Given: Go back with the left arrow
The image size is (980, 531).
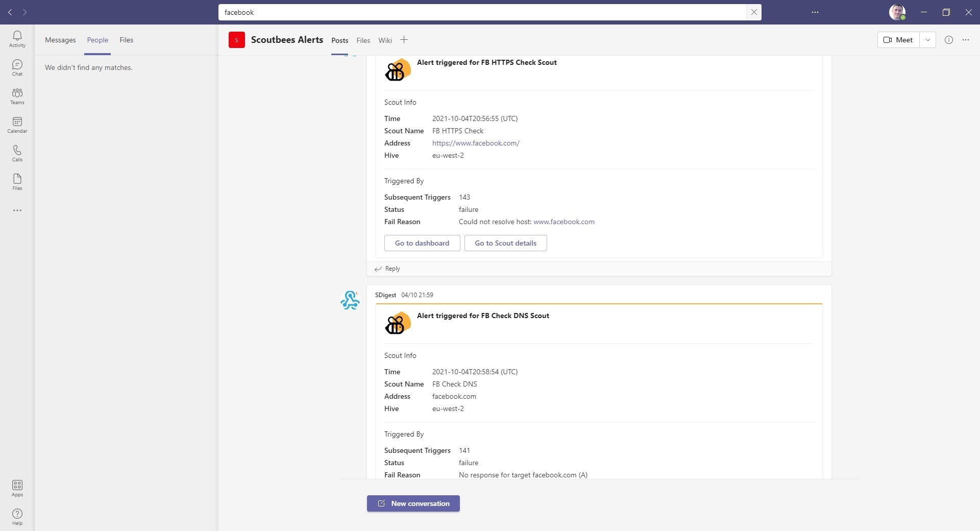Looking at the screenshot, I should [10, 12].
